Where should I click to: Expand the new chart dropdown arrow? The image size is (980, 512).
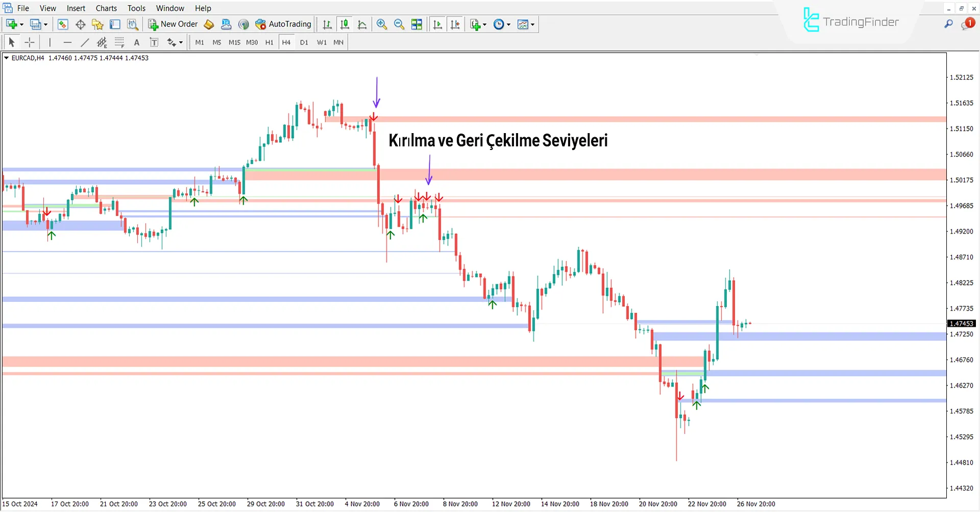coord(21,24)
